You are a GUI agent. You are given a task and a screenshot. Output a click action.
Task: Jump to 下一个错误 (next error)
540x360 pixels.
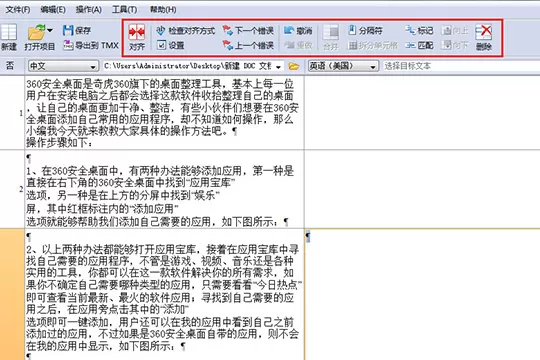pyautogui.click(x=248, y=31)
